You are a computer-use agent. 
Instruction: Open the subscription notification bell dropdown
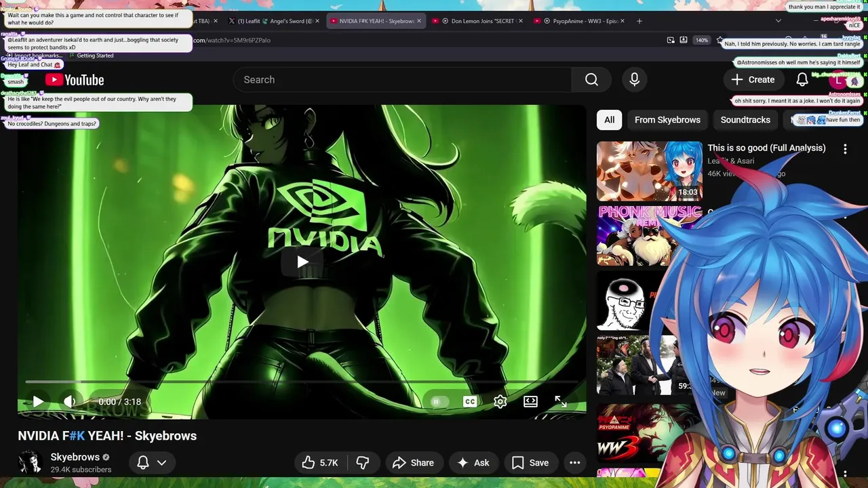point(152,462)
